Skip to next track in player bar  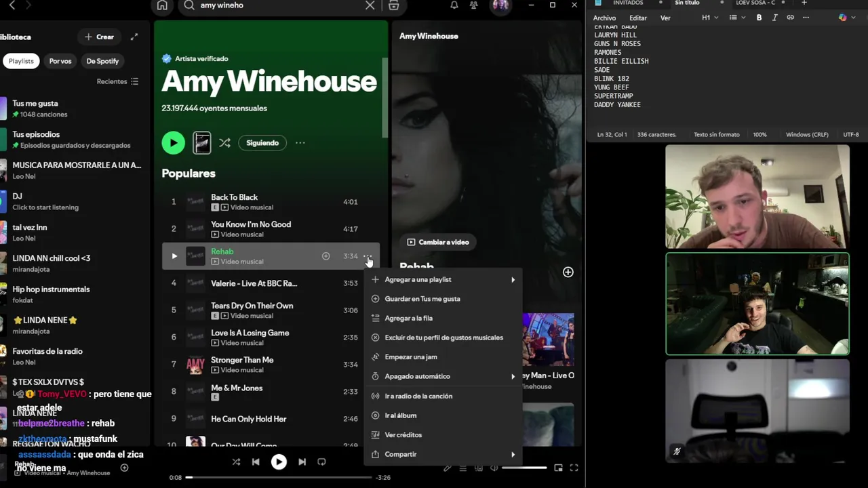click(302, 462)
